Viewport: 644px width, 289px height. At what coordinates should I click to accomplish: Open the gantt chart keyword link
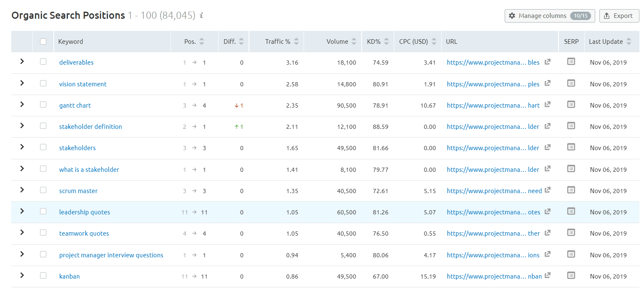(75, 106)
